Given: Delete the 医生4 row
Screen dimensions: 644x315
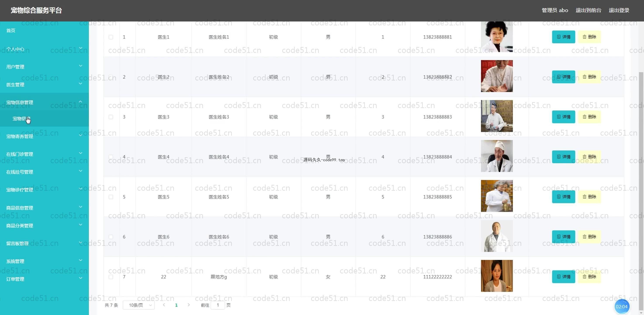Looking at the screenshot, I should point(589,157).
